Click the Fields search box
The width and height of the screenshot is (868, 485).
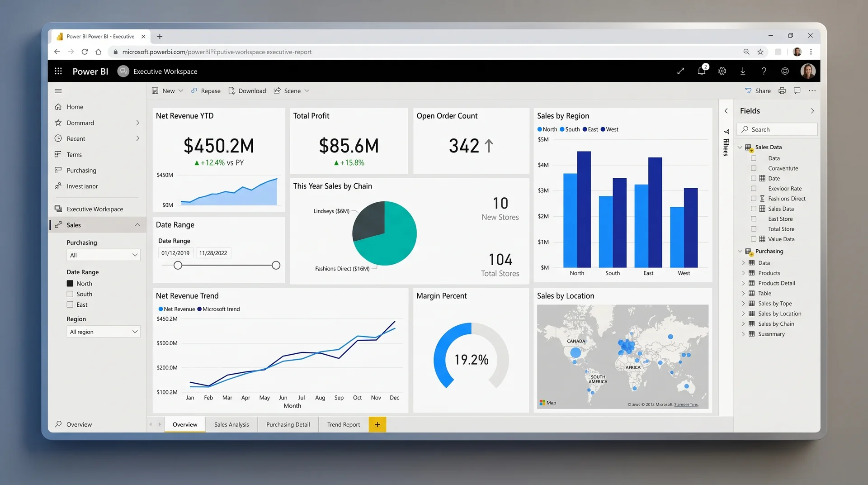[777, 129]
